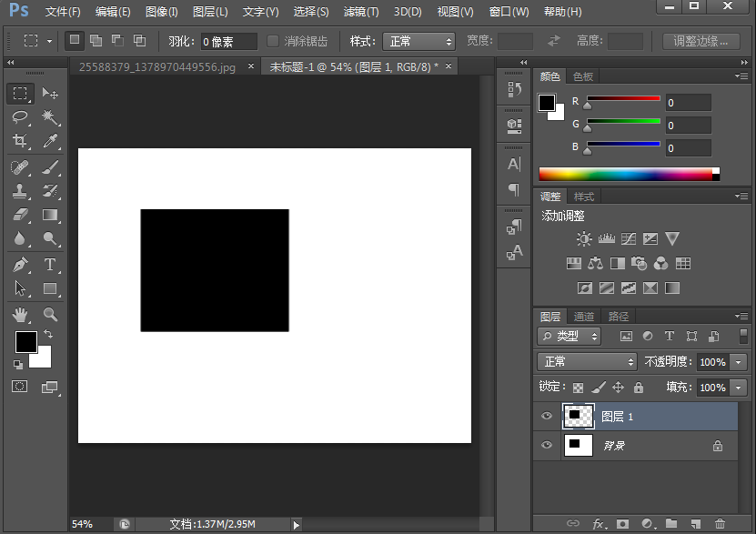Toggle Quick Mask mode
Screen dimensions: 756x534
[20, 387]
